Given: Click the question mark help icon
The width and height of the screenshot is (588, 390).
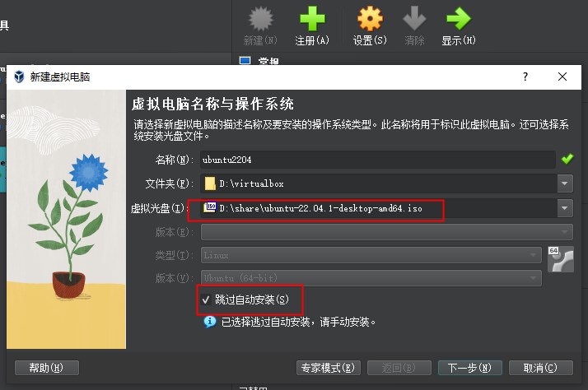Looking at the screenshot, I should [x=525, y=77].
